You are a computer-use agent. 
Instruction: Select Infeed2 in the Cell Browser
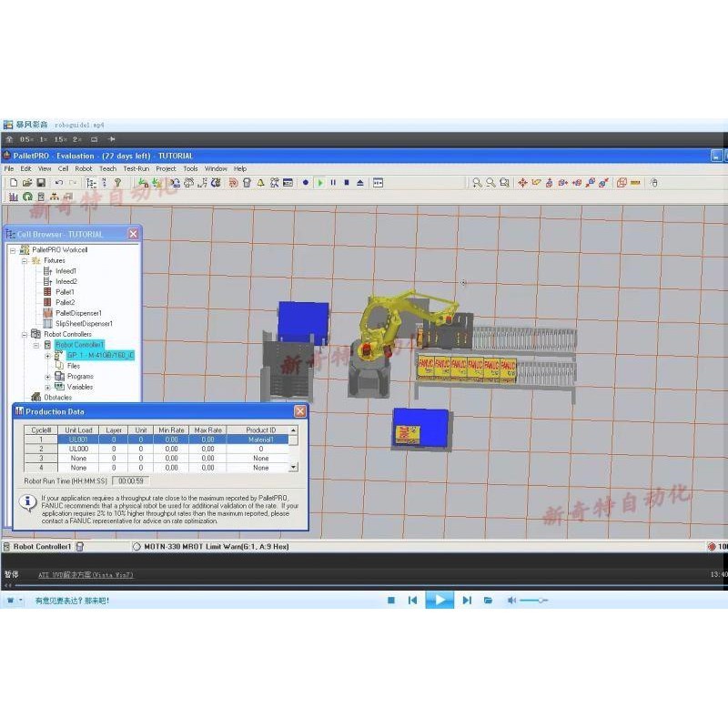pos(66,281)
